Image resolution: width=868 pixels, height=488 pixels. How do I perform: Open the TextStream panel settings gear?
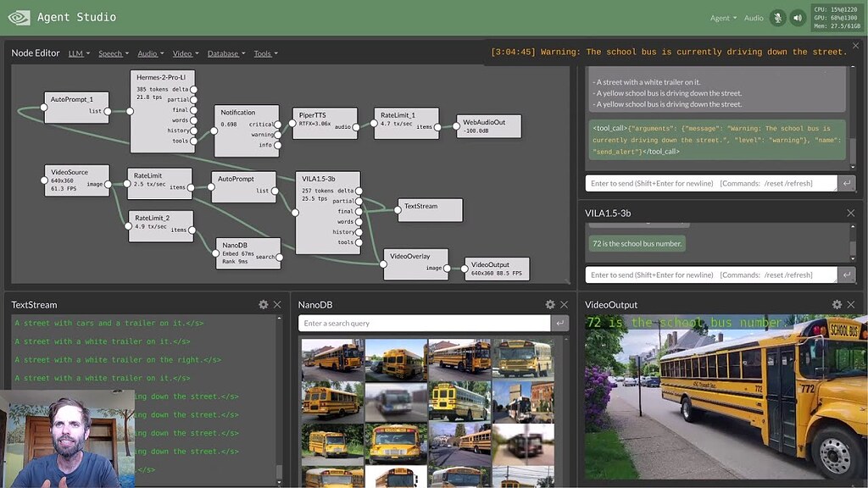pyautogui.click(x=263, y=304)
